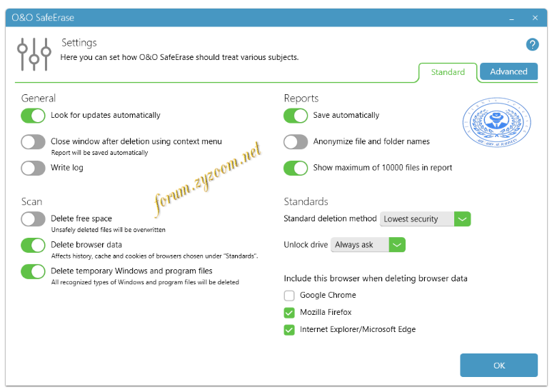Click the O&O SafeErase title text

coord(43,18)
